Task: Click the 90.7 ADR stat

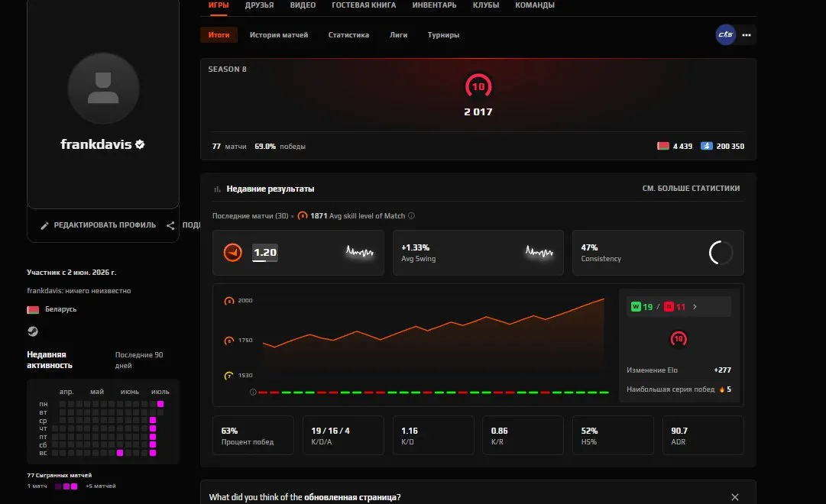Action: point(703,435)
